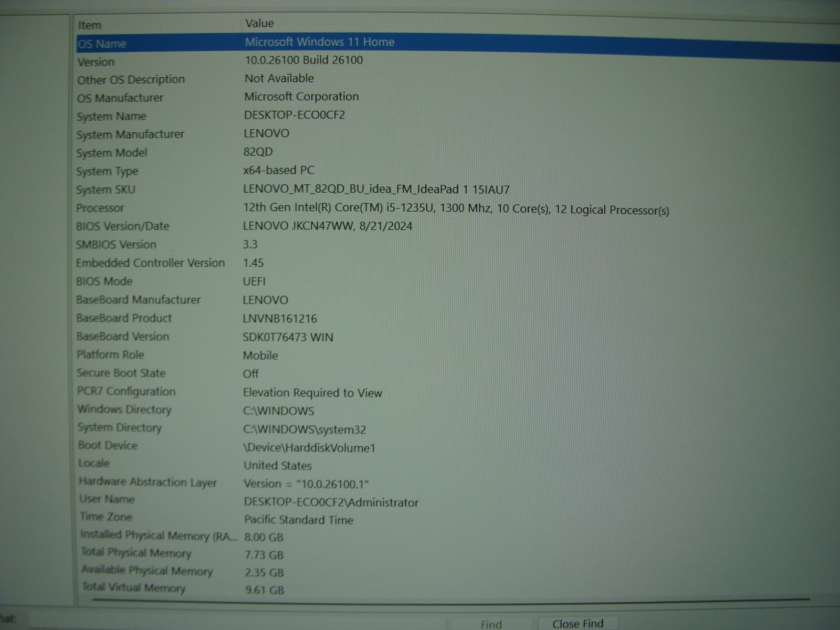Select Boot Device row
840x630 pixels.
(x=108, y=446)
